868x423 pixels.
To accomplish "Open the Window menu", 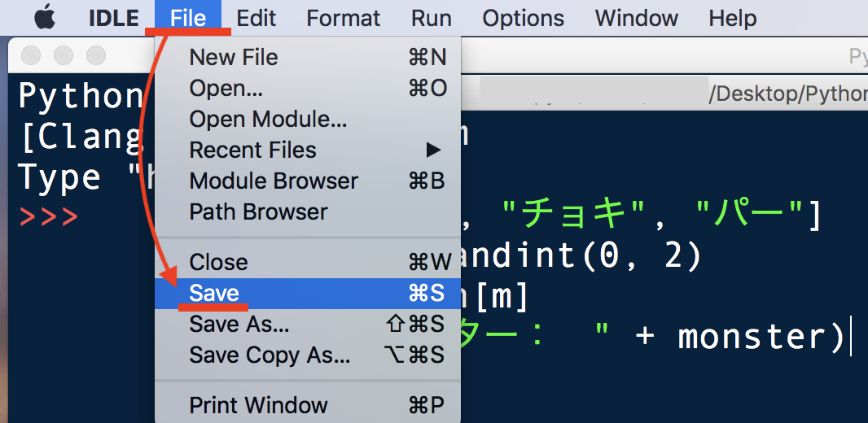I will [x=637, y=18].
